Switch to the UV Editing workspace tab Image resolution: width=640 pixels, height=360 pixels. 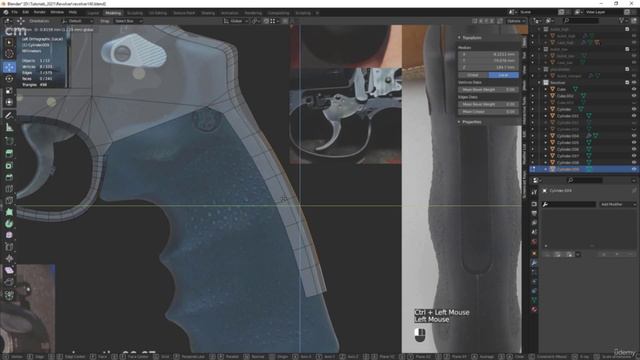(x=158, y=13)
